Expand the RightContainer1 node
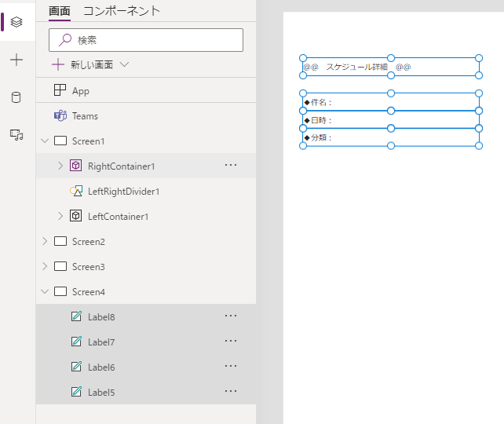Image resolution: width=504 pixels, height=424 pixels. tap(60, 166)
